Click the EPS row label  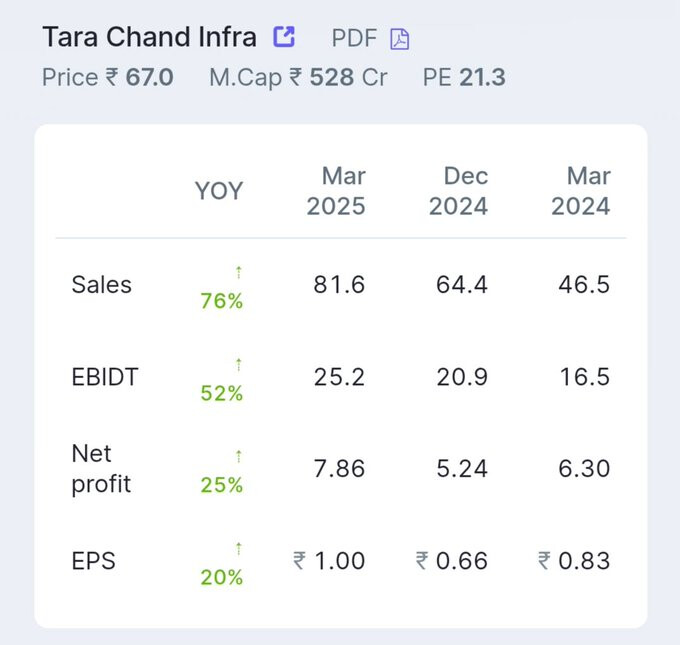point(94,561)
